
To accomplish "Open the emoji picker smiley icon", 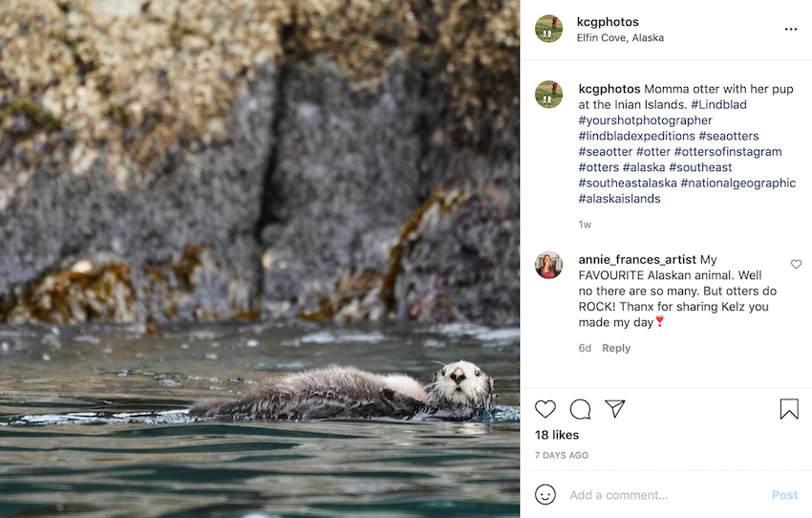I will pyautogui.click(x=545, y=494).
